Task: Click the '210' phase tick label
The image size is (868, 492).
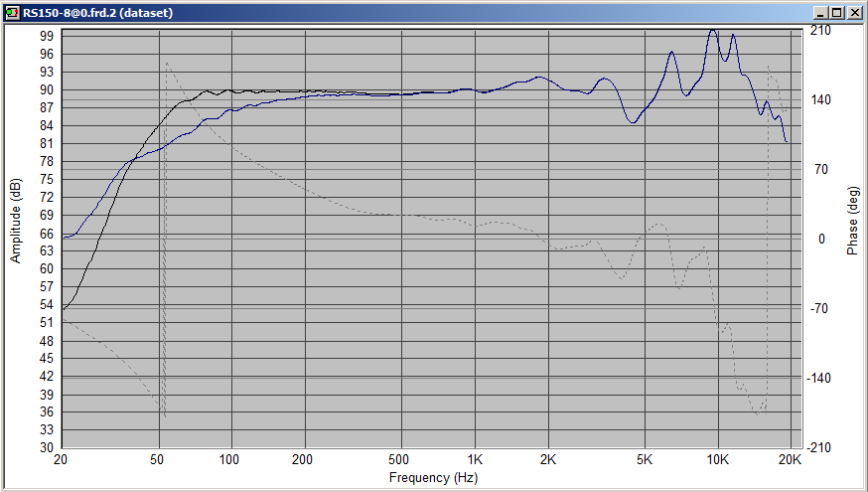Action: click(820, 31)
